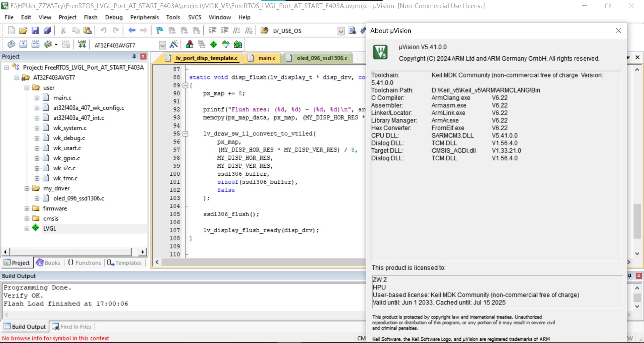Switch to Templates panel tab
Screen dimensions: 644x343
124,263
